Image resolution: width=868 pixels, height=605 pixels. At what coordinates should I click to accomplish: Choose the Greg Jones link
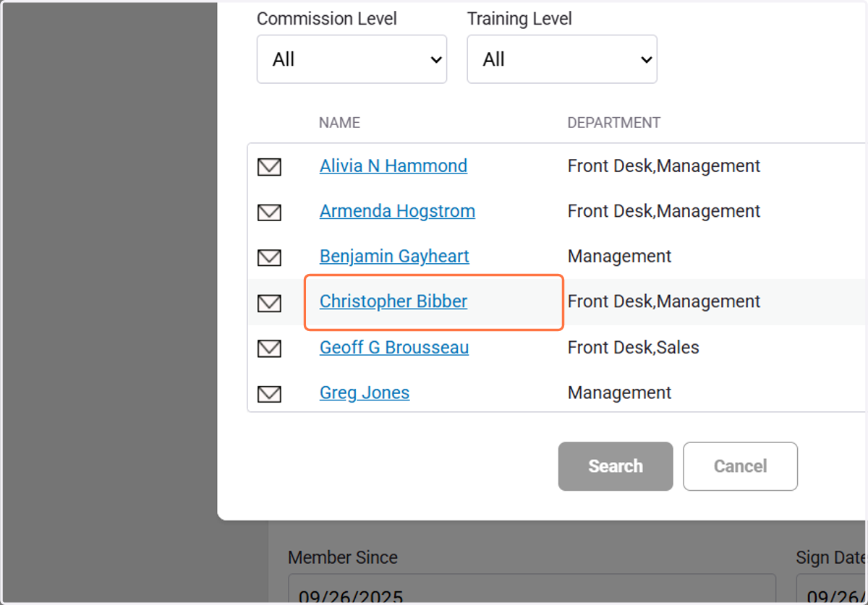click(x=365, y=392)
